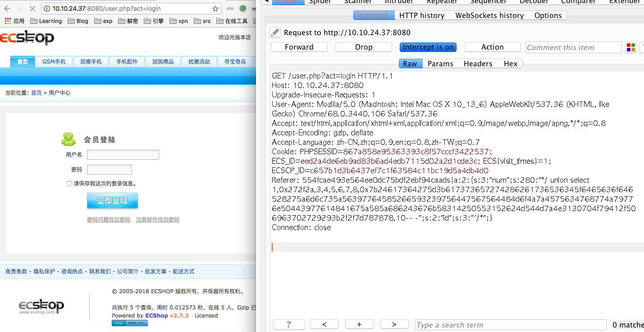Click the ECShop logo in page header
The image size is (644, 332).
pos(27,38)
